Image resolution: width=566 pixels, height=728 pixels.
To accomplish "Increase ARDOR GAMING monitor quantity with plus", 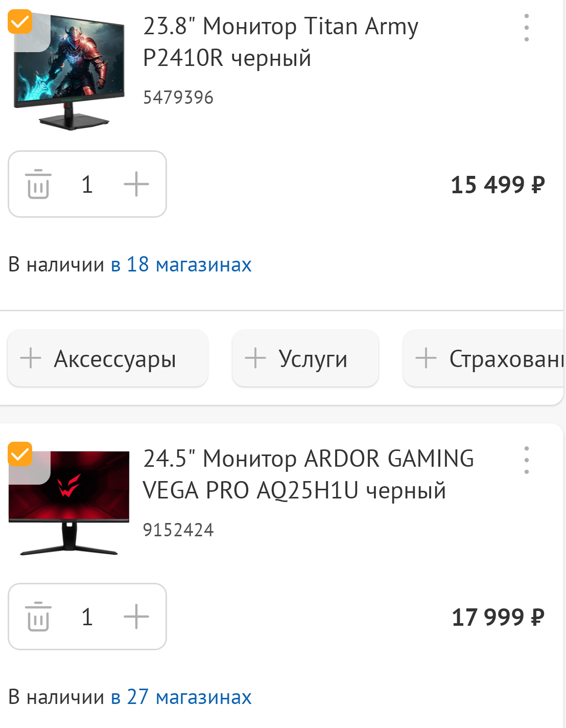I will (136, 617).
